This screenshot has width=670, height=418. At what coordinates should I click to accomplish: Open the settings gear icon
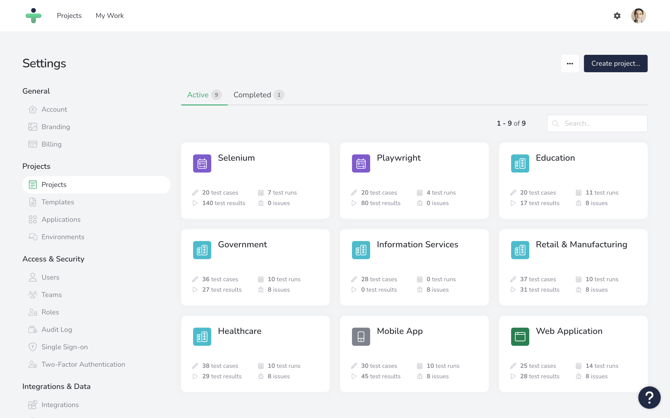617,16
